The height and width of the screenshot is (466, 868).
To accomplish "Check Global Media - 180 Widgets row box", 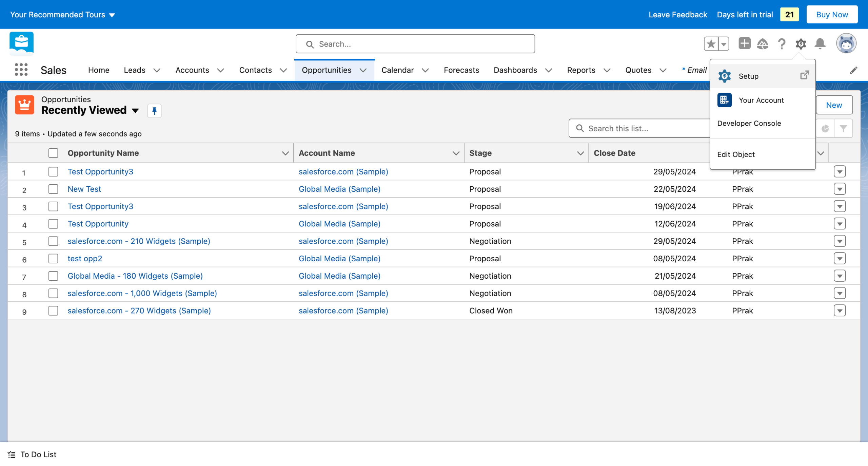I will click(53, 276).
